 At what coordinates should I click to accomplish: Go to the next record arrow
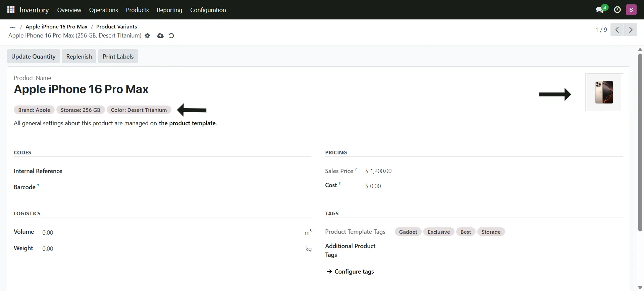click(x=630, y=29)
